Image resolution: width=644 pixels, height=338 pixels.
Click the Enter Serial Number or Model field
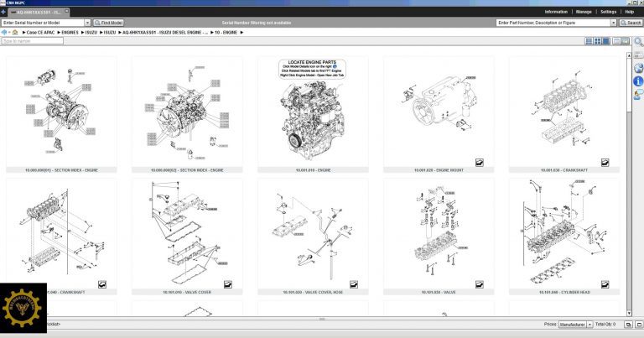point(43,23)
